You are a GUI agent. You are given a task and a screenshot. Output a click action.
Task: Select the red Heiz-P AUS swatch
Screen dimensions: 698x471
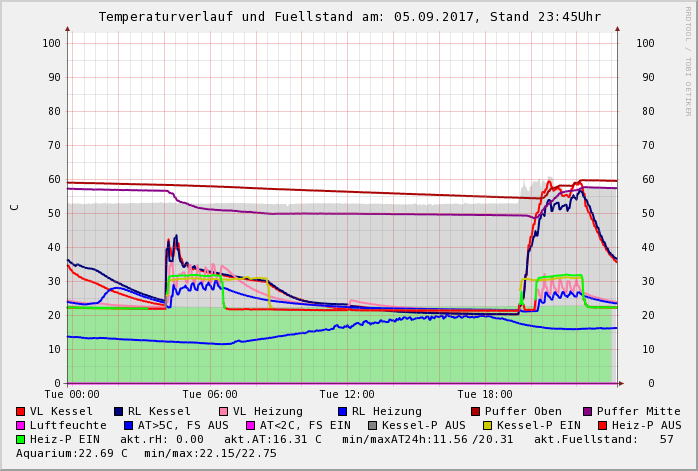pos(601,425)
